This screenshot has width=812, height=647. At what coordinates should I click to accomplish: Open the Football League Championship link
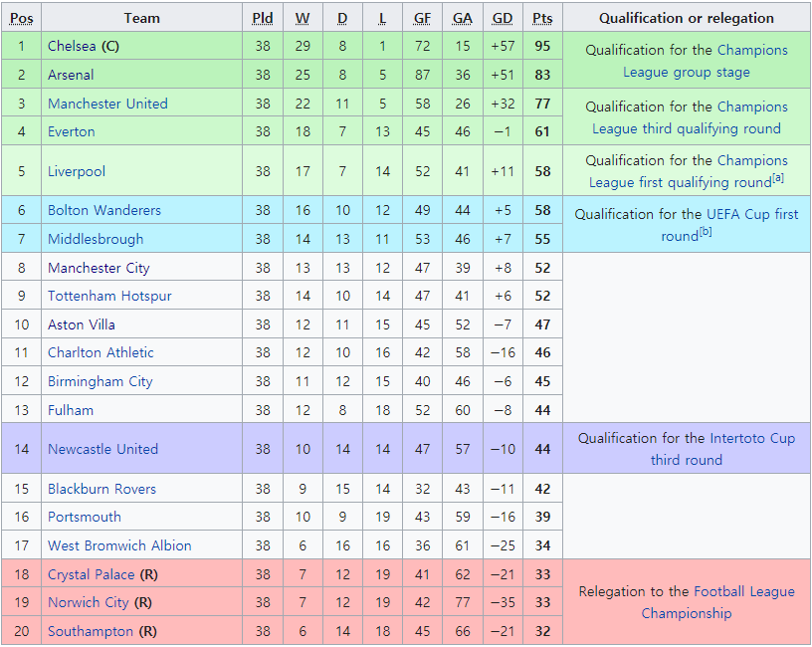(743, 591)
